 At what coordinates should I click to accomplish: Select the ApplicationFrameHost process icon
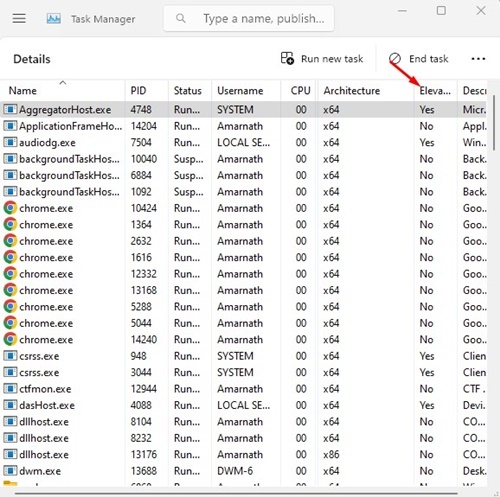tap(10, 126)
